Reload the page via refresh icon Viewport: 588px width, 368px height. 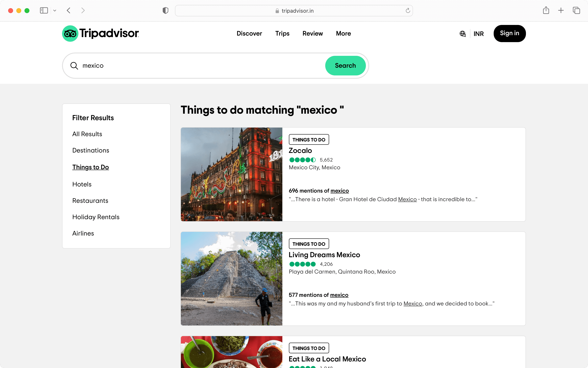click(x=408, y=10)
